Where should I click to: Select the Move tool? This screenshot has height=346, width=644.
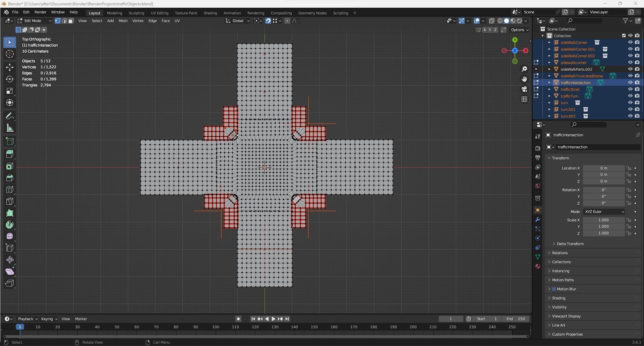(10, 67)
